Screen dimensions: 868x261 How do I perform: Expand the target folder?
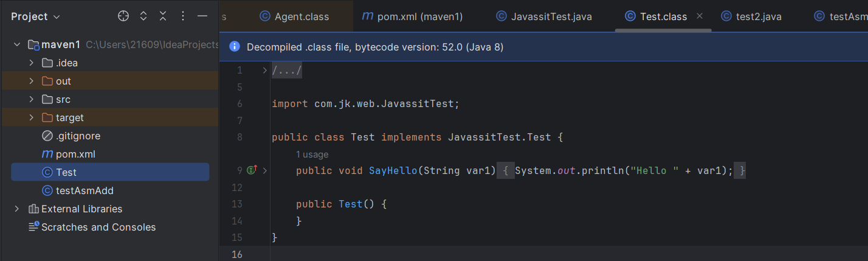click(x=32, y=117)
